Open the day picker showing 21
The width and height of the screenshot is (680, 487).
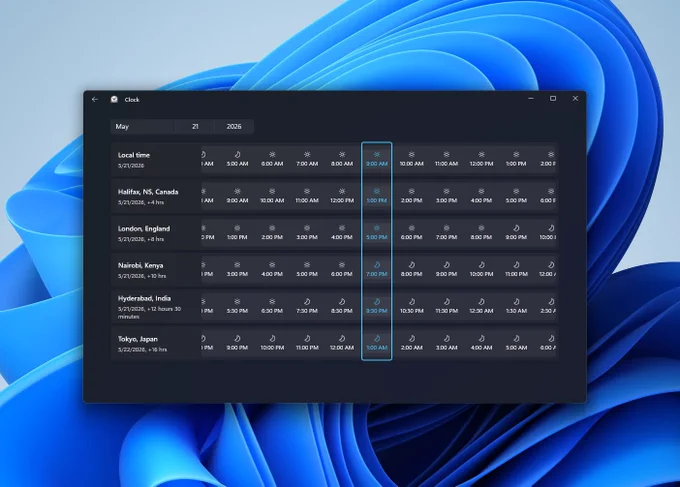pyautogui.click(x=195, y=127)
